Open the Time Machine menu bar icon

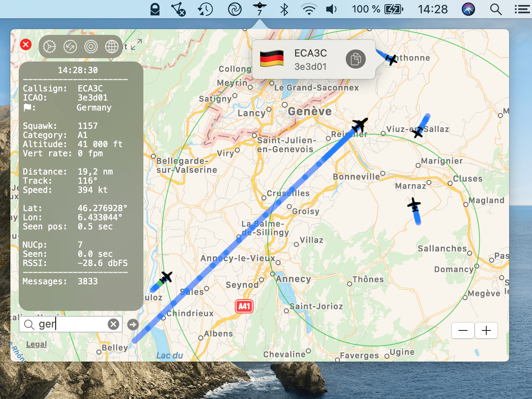pyautogui.click(x=205, y=9)
